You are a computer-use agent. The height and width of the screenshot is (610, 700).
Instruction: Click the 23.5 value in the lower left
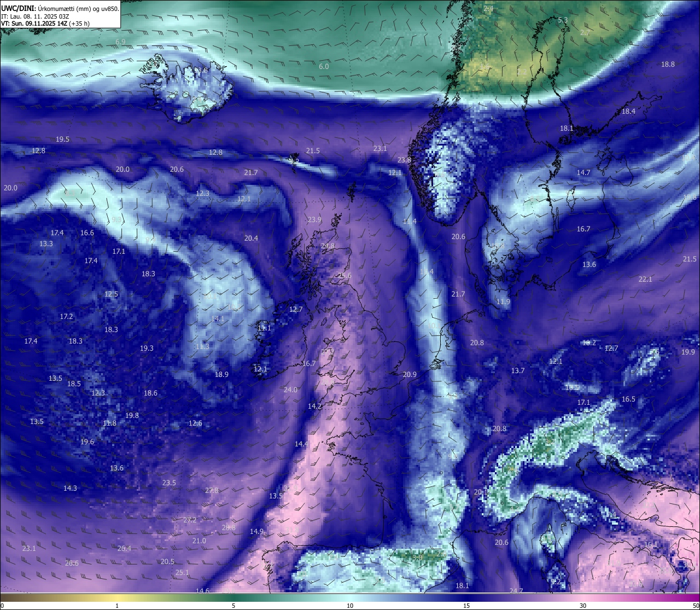(x=169, y=483)
